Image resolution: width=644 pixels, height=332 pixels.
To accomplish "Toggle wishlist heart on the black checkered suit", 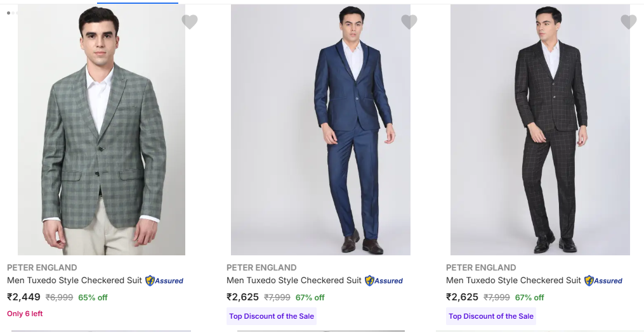I will click(x=629, y=22).
